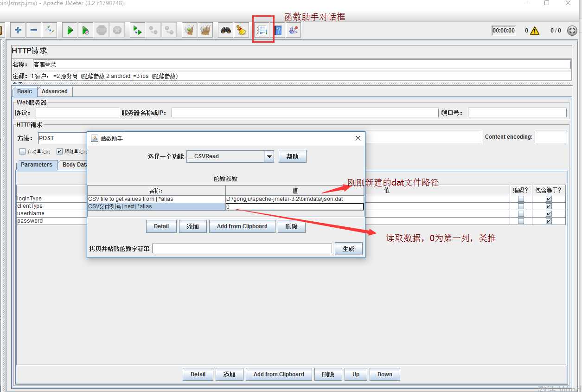Uncheck 包含等于 box in loginType row

tap(549, 199)
